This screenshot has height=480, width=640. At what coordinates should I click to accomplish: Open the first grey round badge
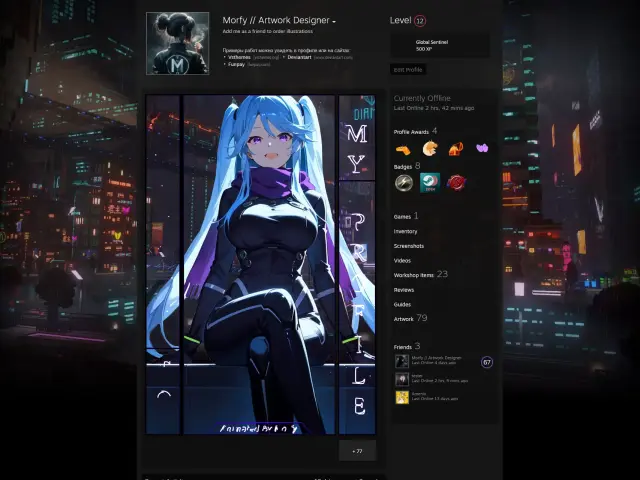click(403, 182)
